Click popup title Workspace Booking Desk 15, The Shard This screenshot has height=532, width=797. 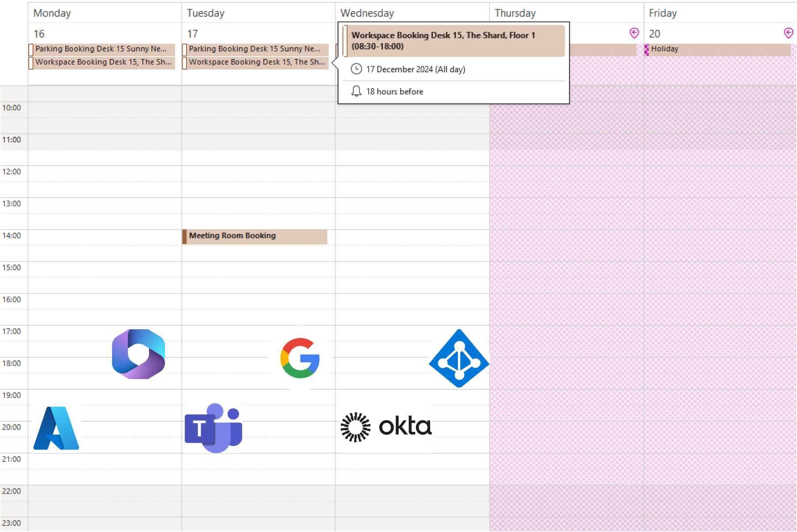point(454,41)
